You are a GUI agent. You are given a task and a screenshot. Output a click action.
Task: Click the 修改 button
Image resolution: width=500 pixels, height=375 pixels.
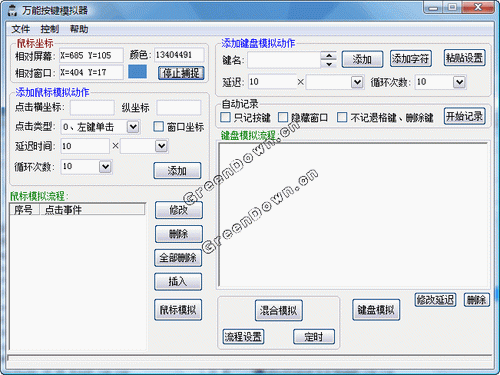179,210
